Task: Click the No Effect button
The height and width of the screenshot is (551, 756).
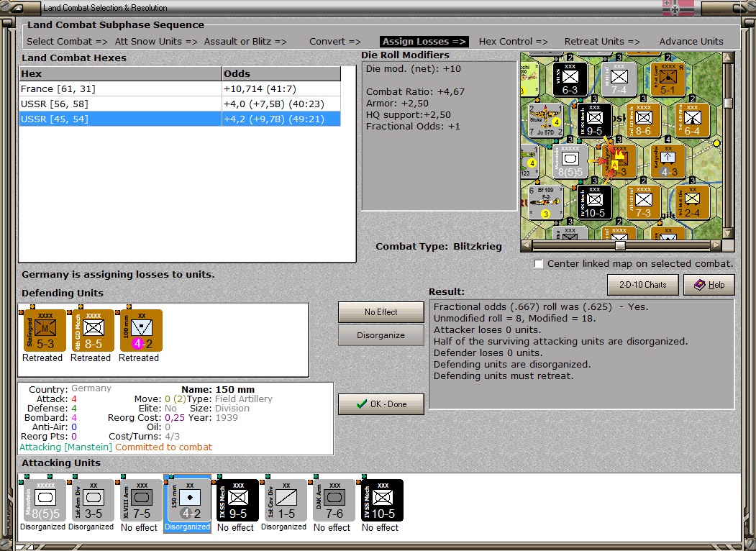Action: tap(381, 312)
